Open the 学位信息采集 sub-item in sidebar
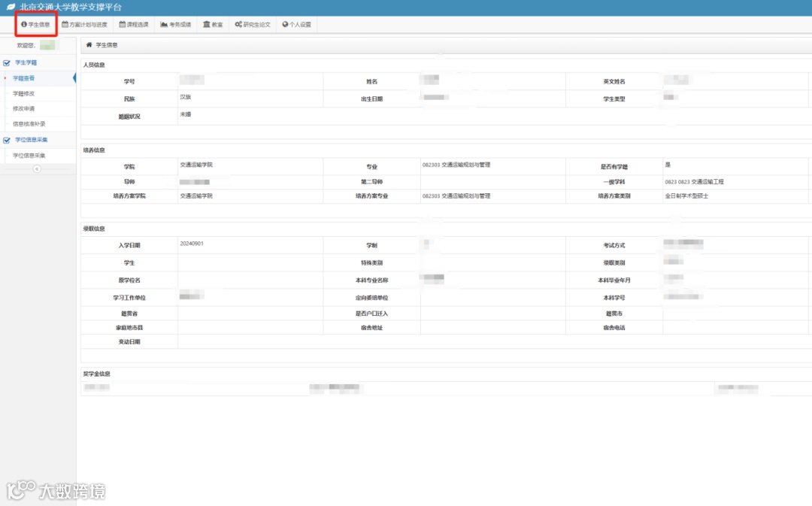The width and height of the screenshot is (812, 506). (x=29, y=156)
